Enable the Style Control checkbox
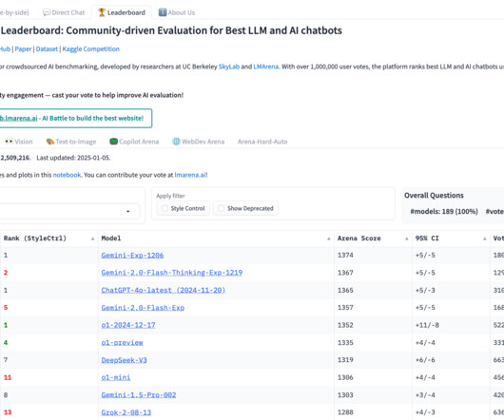 click(165, 208)
